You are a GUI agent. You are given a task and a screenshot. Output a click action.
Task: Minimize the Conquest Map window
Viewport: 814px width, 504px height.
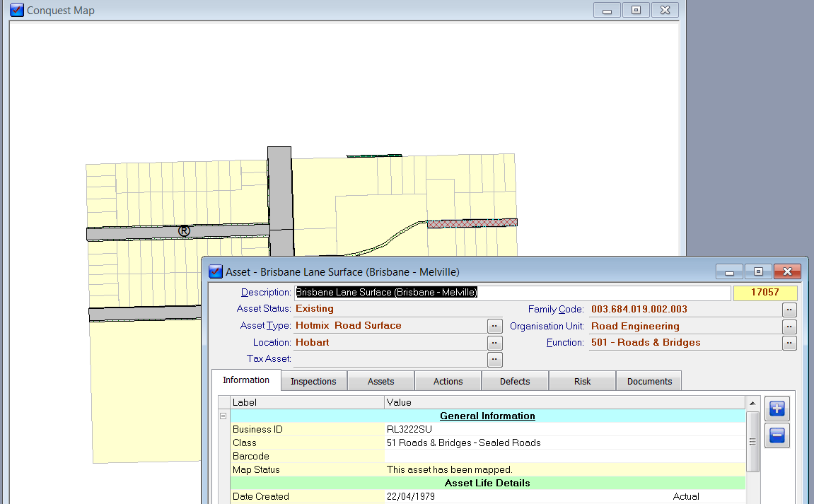(607, 10)
